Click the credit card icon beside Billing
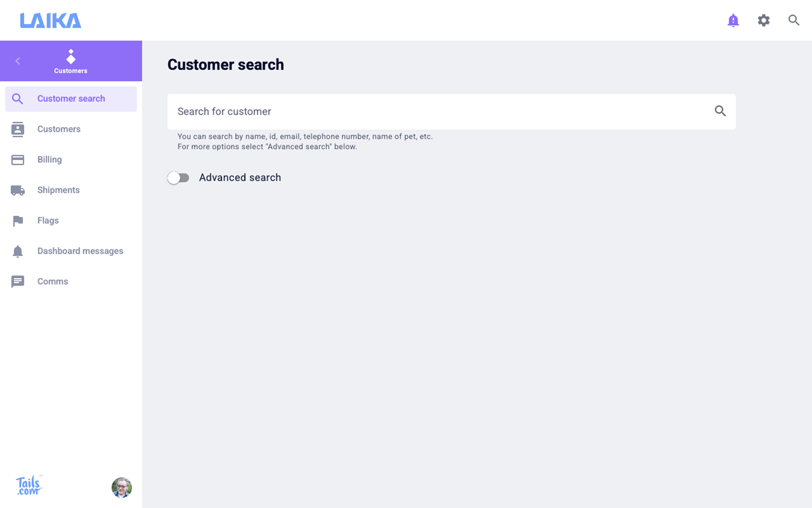This screenshot has width=812, height=508. click(x=18, y=160)
